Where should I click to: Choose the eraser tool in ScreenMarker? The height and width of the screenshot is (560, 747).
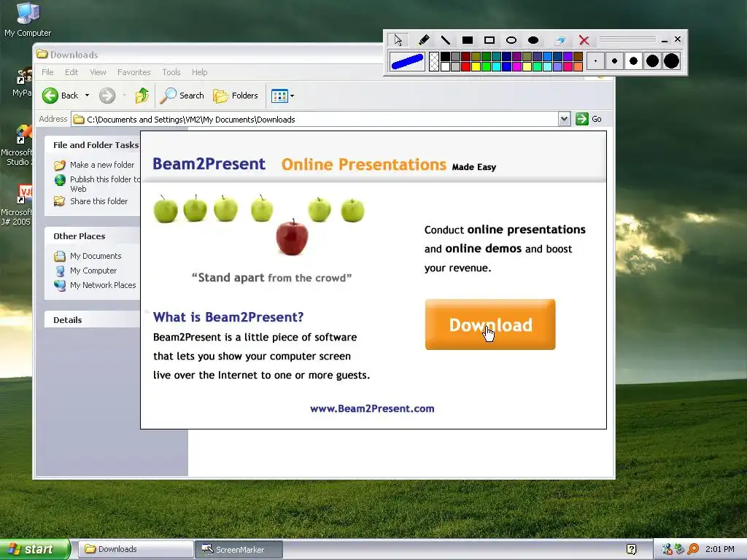[560, 40]
